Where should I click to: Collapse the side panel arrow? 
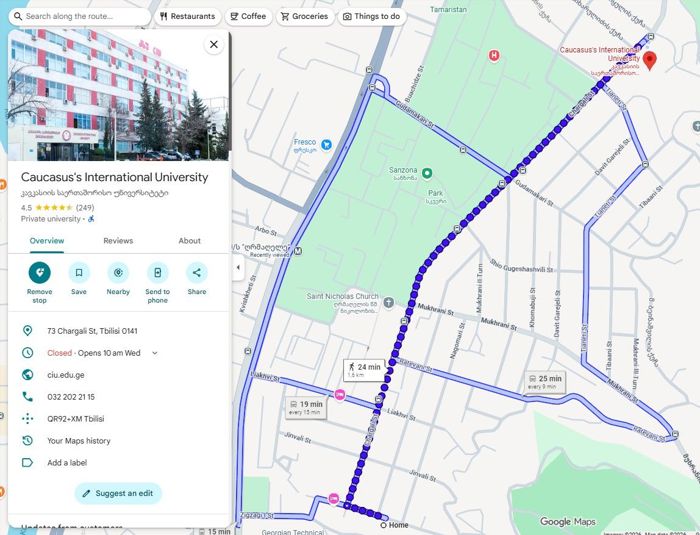coord(238,267)
